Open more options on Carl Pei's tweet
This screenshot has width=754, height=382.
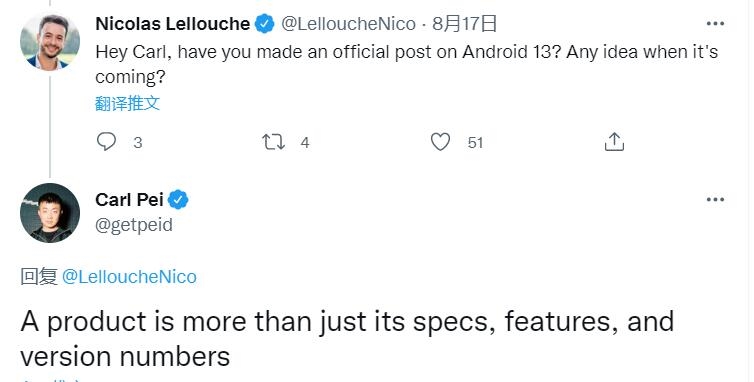[716, 200]
